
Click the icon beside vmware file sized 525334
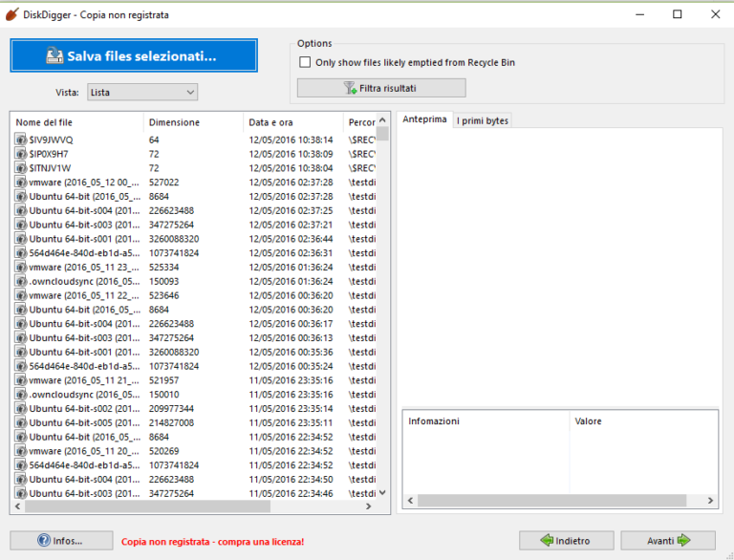21,267
